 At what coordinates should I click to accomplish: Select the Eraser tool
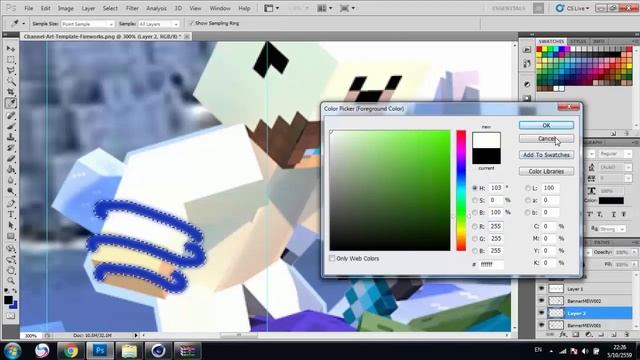11,159
